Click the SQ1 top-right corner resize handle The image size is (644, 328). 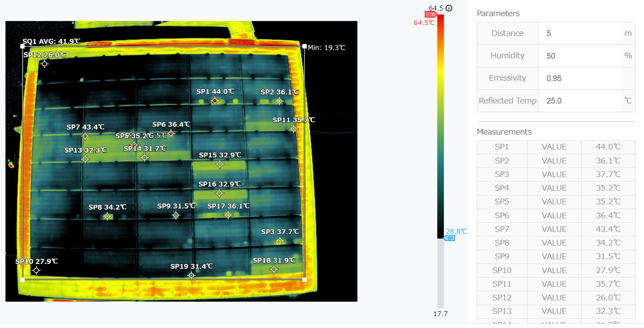pos(304,46)
